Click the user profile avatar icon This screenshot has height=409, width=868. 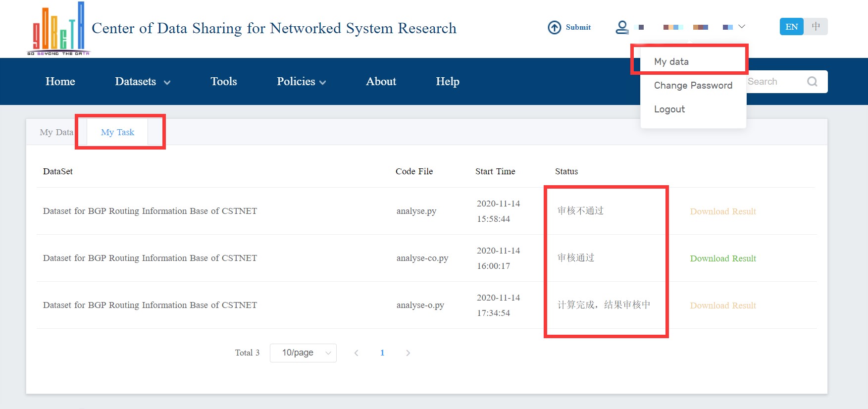[x=622, y=27]
